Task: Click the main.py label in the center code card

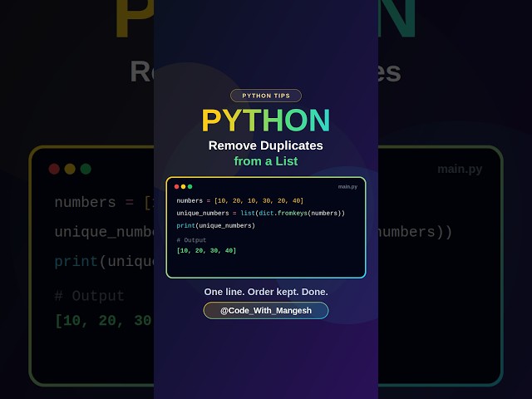Action: tap(347, 186)
